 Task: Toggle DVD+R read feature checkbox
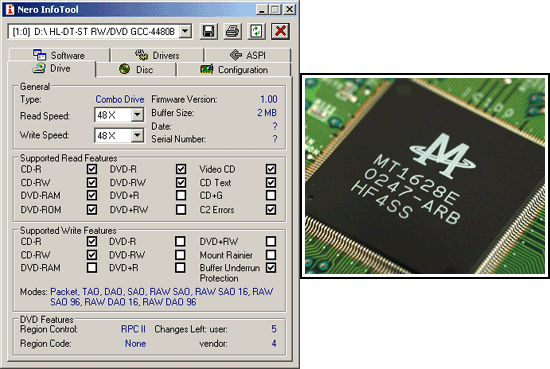pos(181,195)
